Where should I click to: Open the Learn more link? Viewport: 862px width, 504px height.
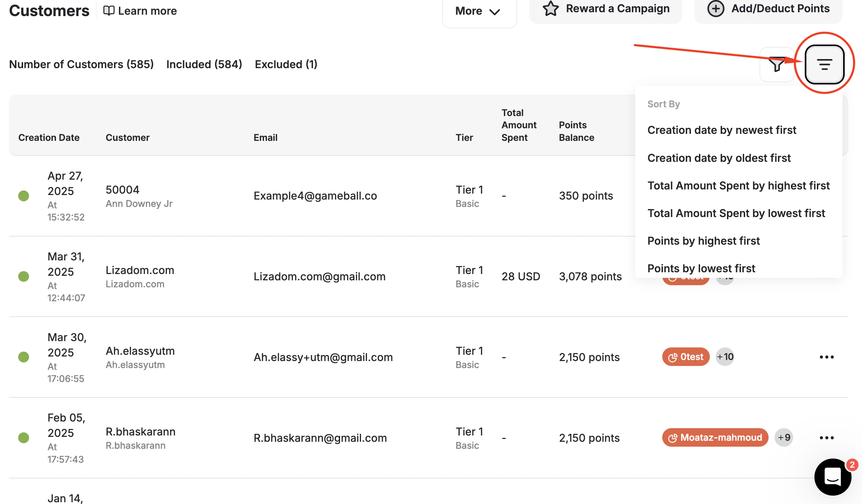tap(147, 10)
